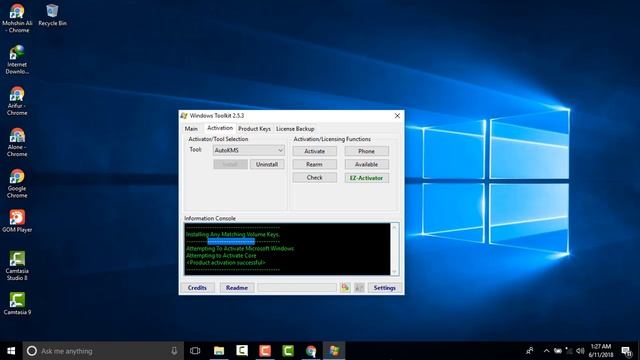Open the orange Camtasia recorder taskbar icon
Screen dimensions: 640x360
point(265,351)
